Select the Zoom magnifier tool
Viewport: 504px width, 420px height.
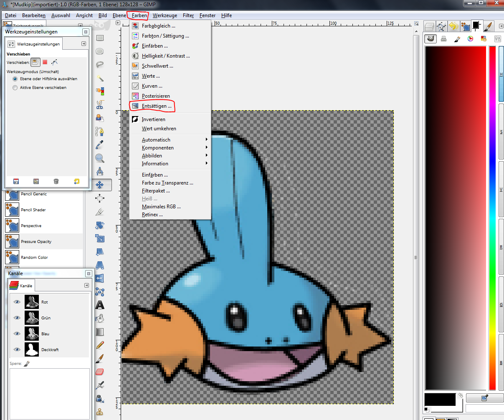coord(100,158)
